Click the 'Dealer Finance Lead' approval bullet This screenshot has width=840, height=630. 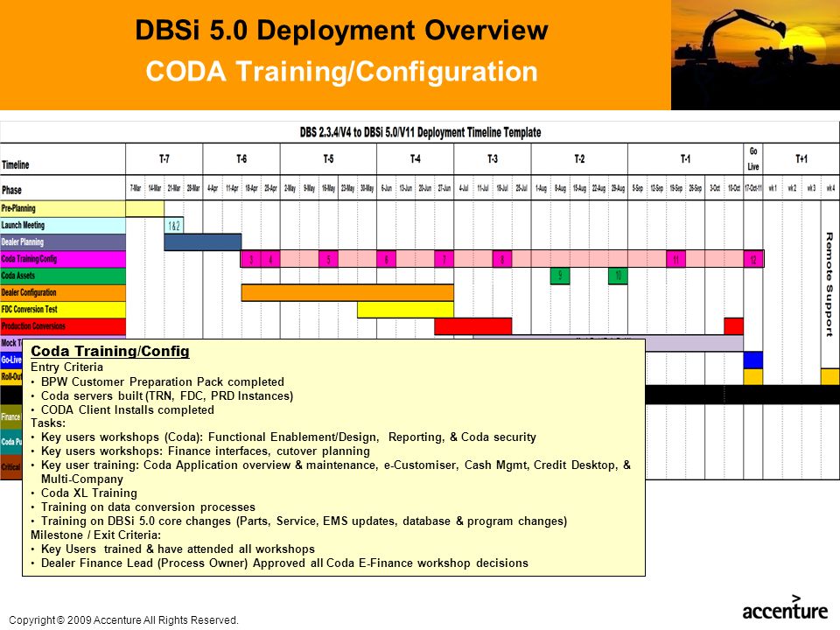(284, 563)
